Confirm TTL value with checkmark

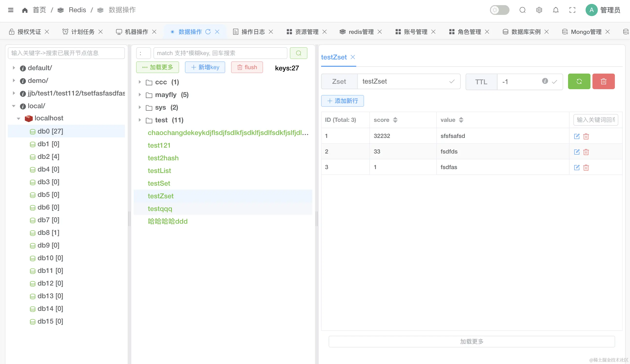[555, 82]
